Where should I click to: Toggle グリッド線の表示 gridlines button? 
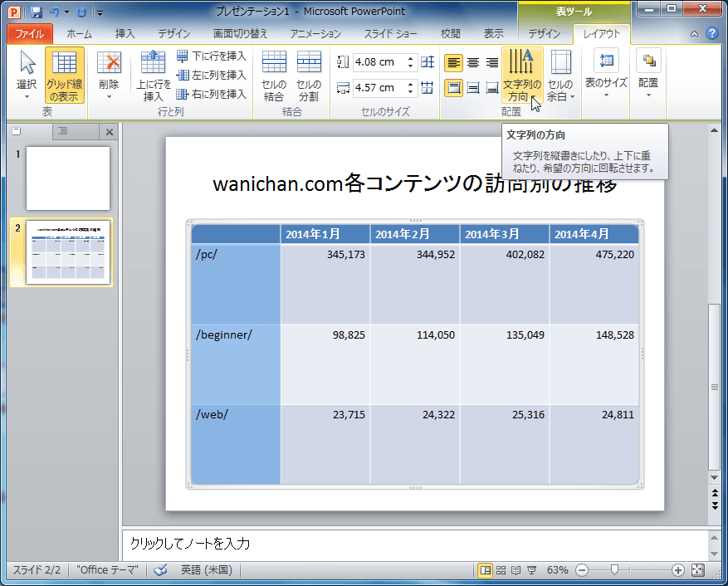[65, 76]
